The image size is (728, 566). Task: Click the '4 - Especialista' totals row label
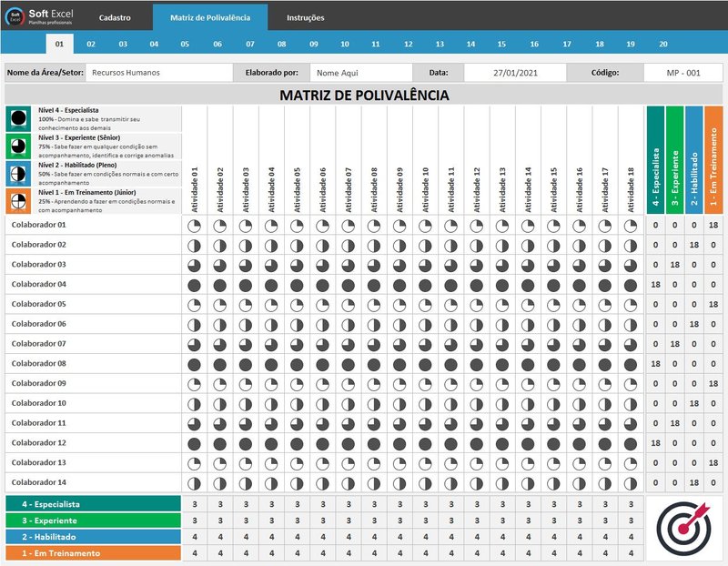click(94, 504)
